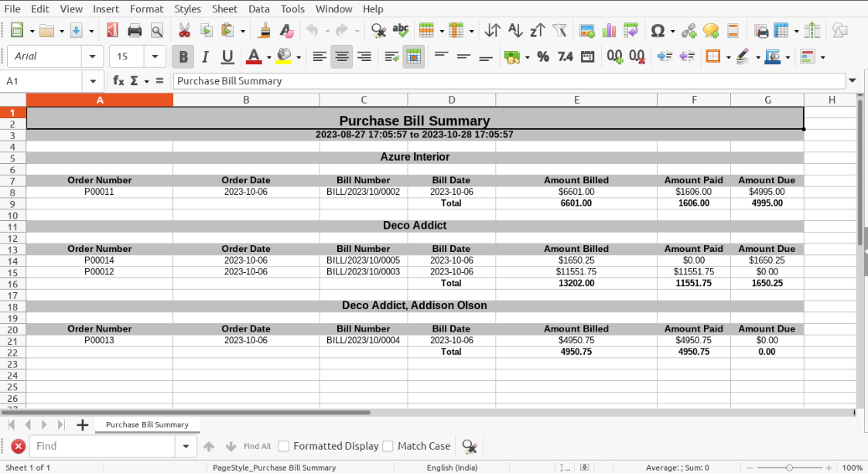
Task: Toggle the AutoFilter icon
Action: pyautogui.click(x=559, y=30)
